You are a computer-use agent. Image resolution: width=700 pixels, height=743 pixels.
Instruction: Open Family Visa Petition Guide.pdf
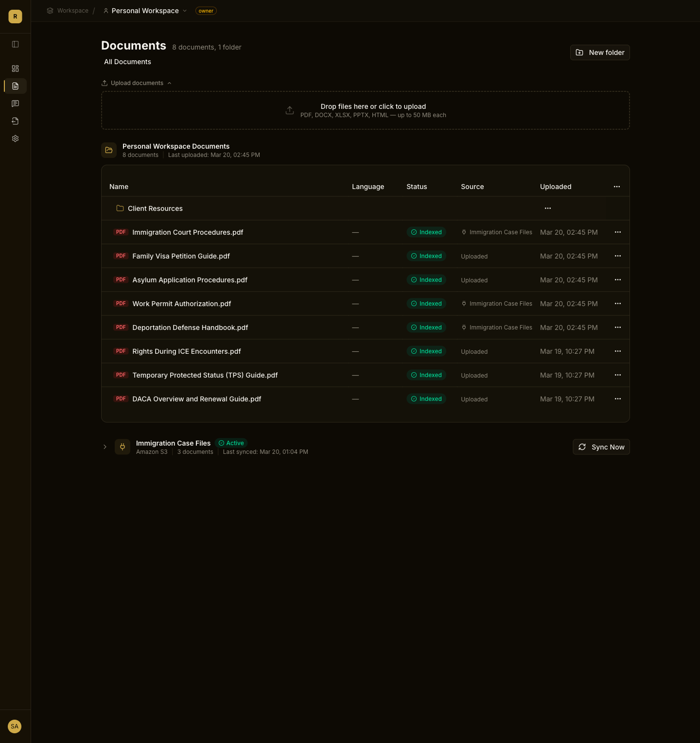click(181, 256)
